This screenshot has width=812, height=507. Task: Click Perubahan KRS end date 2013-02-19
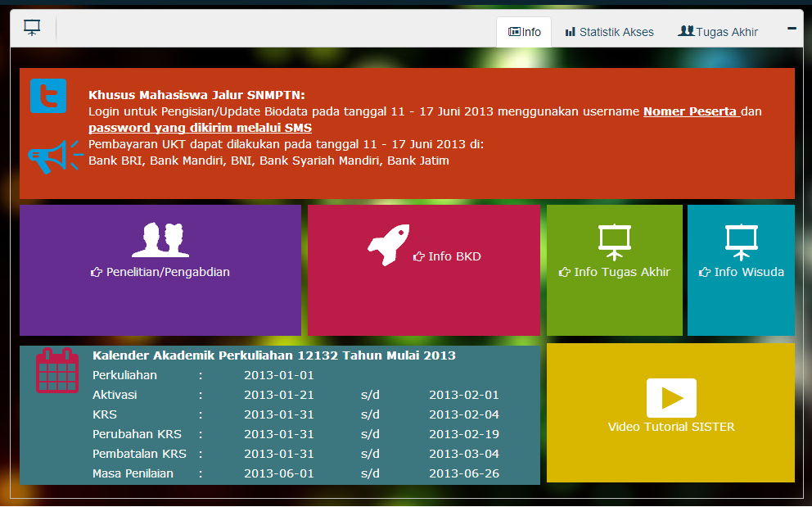click(464, 434)
